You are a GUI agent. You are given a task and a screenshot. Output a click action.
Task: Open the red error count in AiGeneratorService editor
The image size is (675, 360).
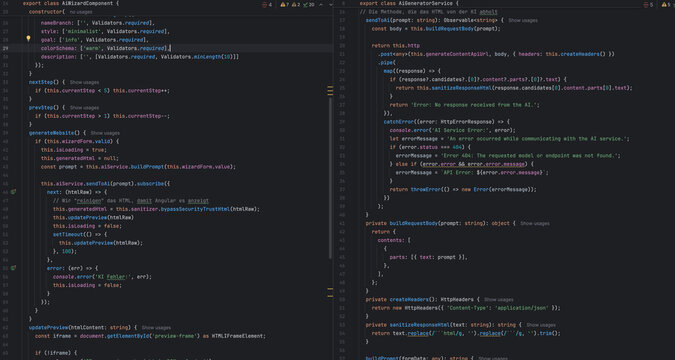[x=648, y=4]
